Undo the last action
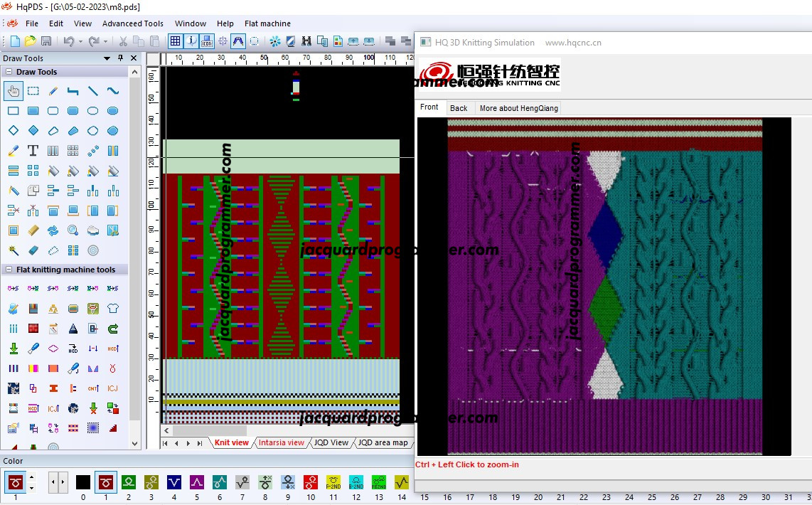This screenshot has height=505, width=812. coord(69,41)
